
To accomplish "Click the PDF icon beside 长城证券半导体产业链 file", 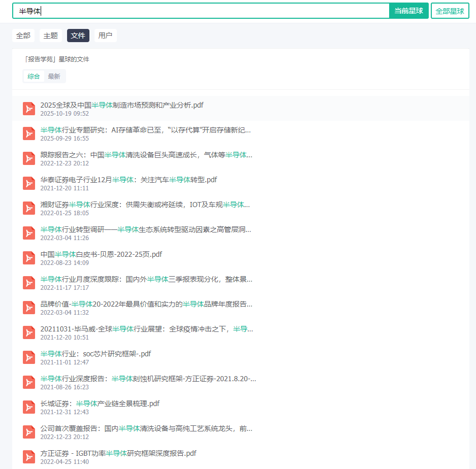I will [x=29, y=407].
